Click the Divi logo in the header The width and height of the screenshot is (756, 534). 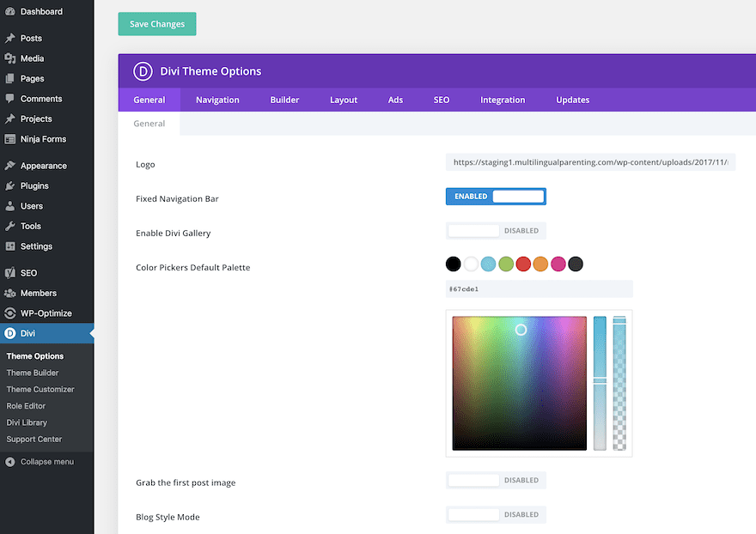[143, 71]
